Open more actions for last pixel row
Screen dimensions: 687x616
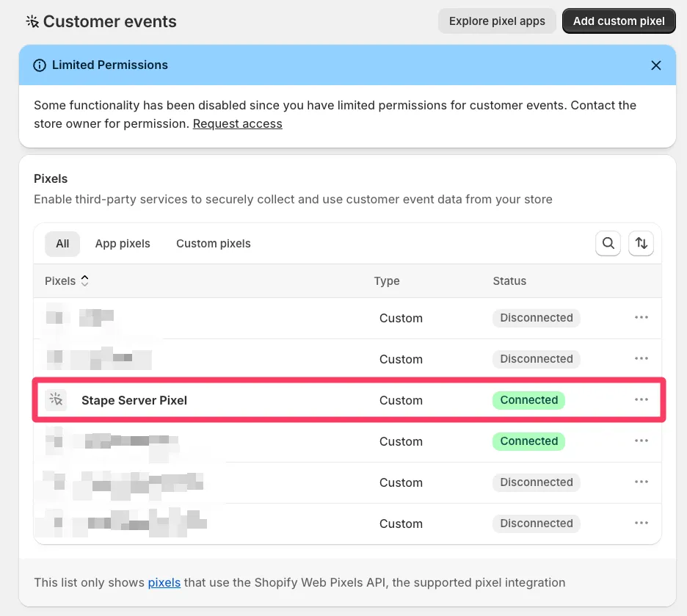click(641, 523)
